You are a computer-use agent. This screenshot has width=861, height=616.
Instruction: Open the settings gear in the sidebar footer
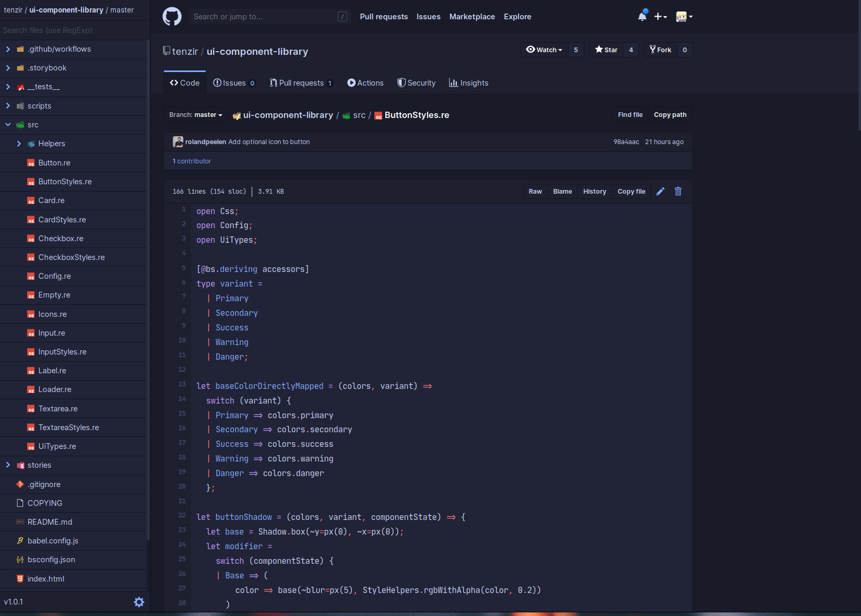(139, 602)
